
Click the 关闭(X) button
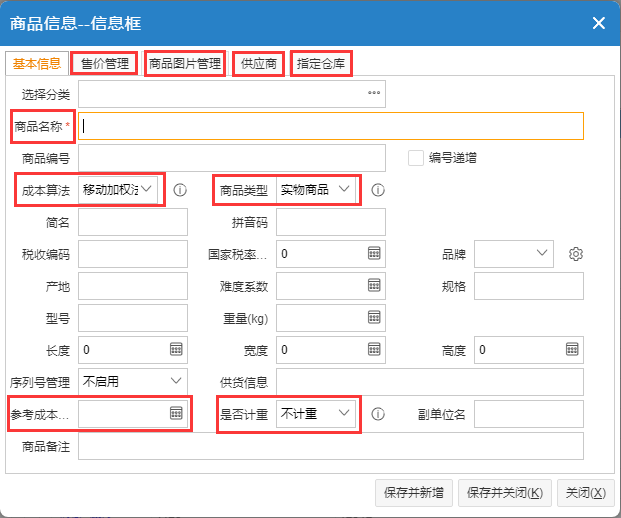[586, 493]
